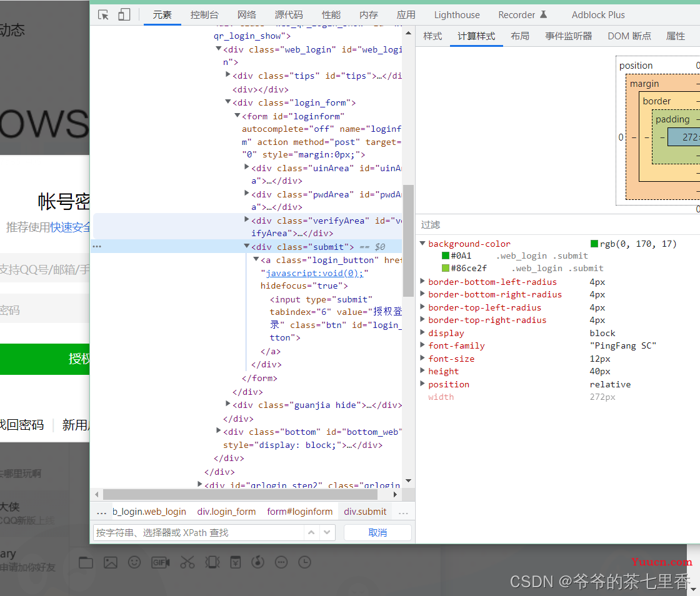Click the ellipsis next to div submit row
The height and width of the screenshot is (596, 700).
(x=97, y=247)
